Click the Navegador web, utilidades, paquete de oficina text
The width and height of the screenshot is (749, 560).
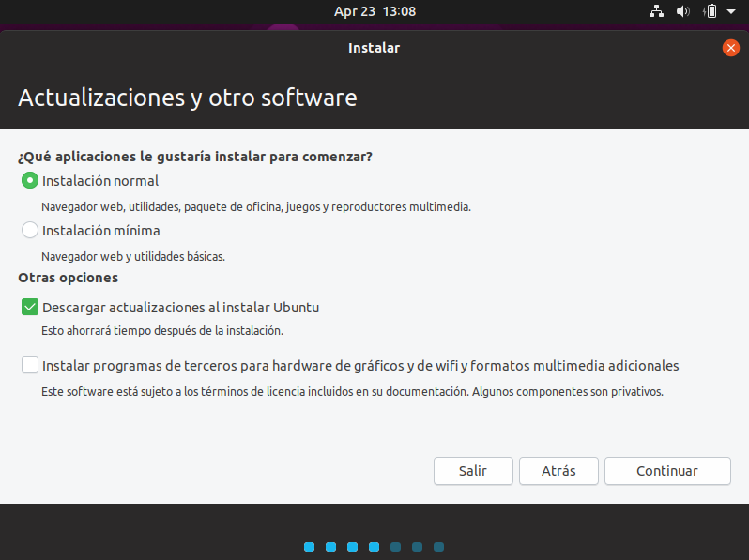point(256,206)
